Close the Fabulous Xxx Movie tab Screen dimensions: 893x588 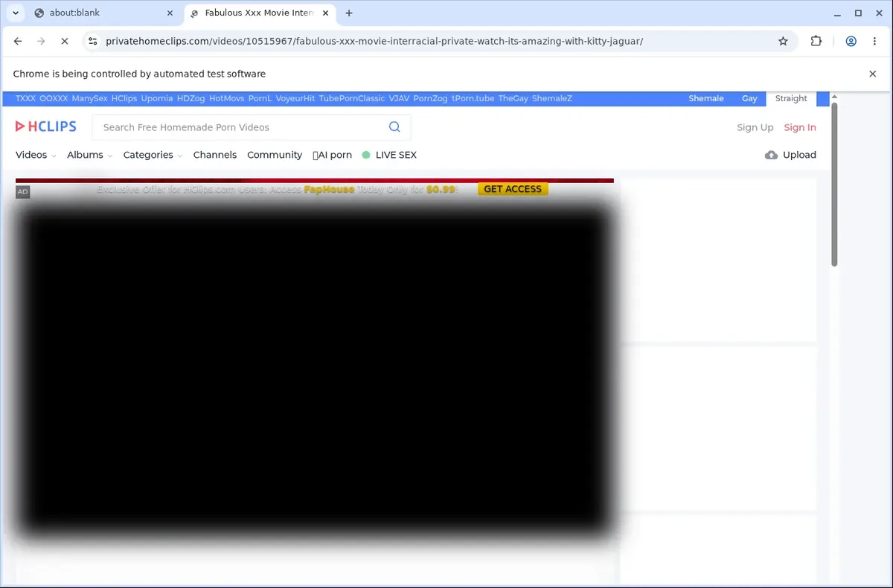325,13
